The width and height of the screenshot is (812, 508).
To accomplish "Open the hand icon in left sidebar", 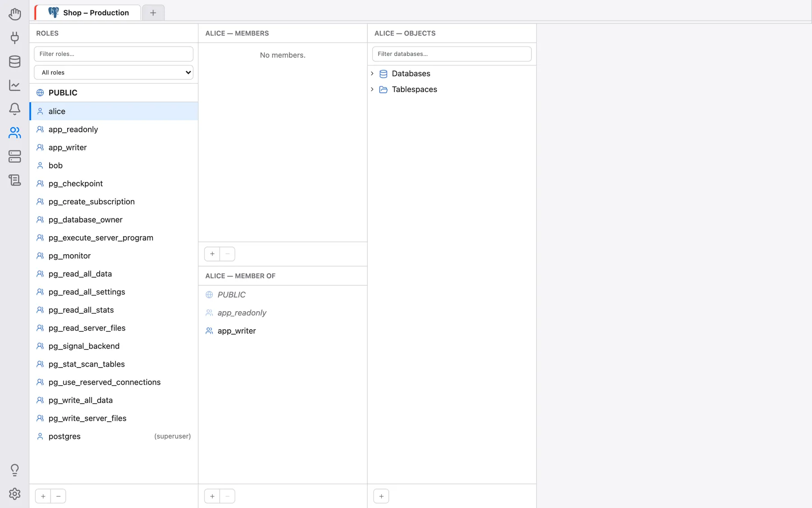I will point(14,14).
